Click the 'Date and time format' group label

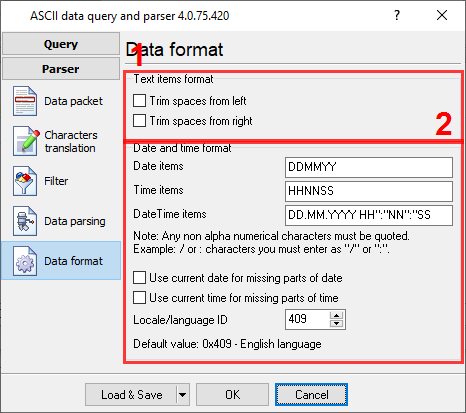pyautogui.click(x=182, y=148)
